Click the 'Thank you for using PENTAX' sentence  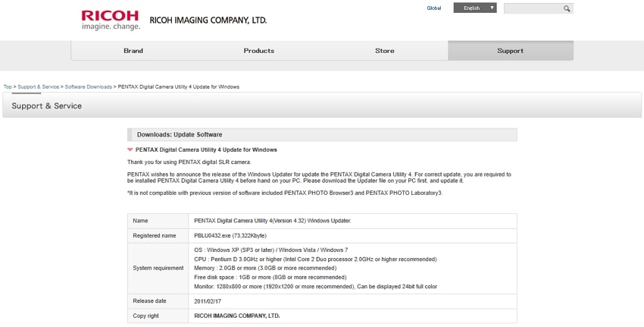click(x=189, y=162)
